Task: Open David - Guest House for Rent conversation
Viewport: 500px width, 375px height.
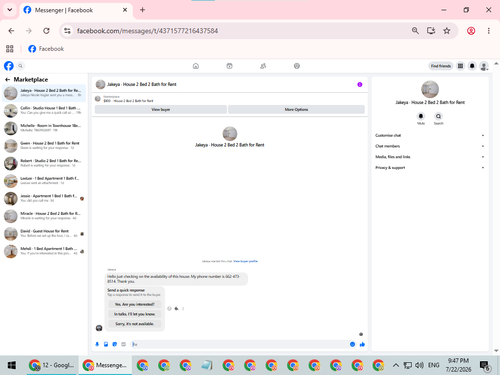Action: tap(44, 233)
